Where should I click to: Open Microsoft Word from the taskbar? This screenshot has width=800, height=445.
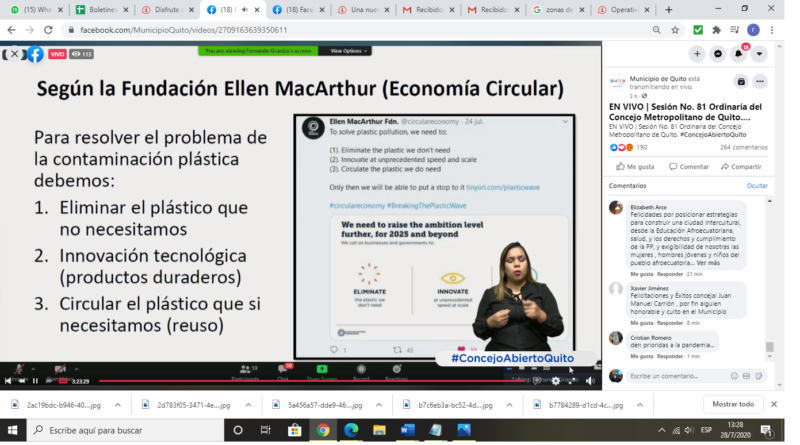[407, 430]
